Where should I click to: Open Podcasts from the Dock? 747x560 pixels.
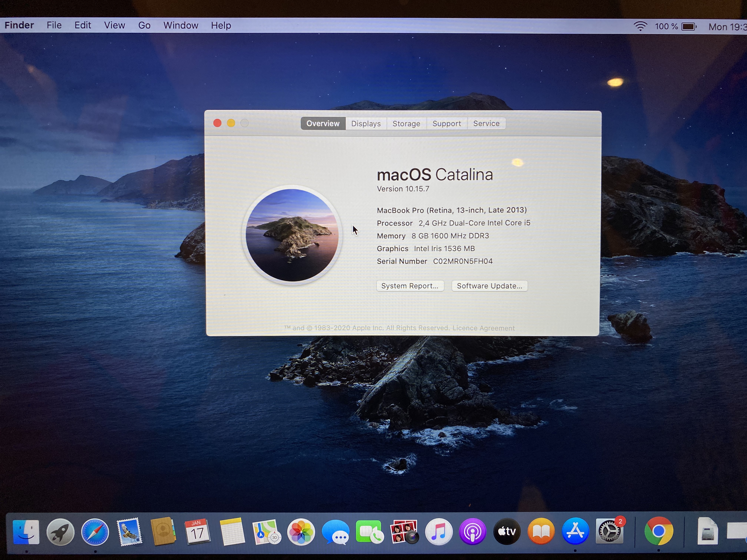click(x=472, y=532)
